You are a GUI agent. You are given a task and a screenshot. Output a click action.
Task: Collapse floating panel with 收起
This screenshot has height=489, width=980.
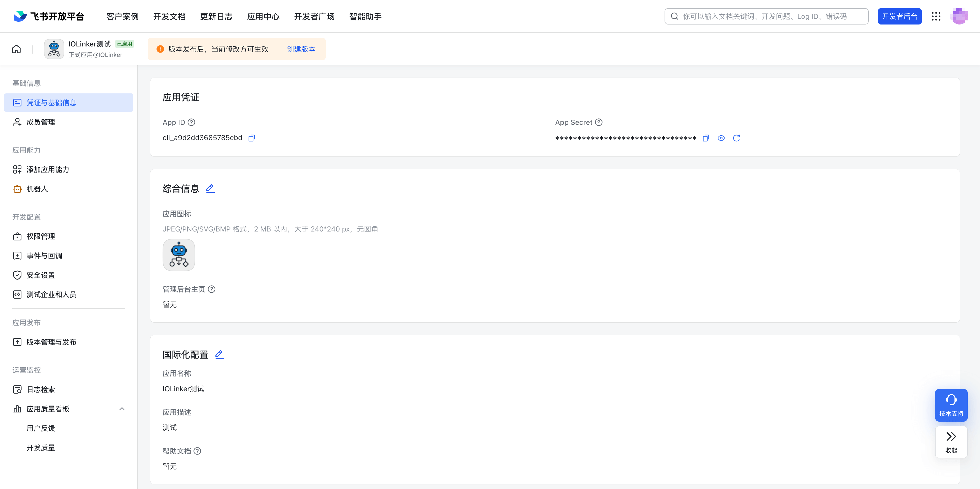point(951,442)
